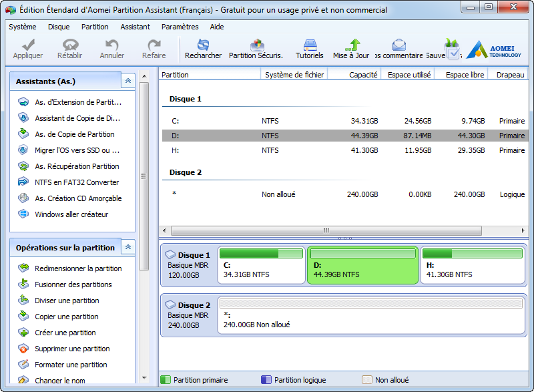The image size is (534, 392).
Task: Start Migrer l'OS vers SSD wizard
Action: pos(69,150)
